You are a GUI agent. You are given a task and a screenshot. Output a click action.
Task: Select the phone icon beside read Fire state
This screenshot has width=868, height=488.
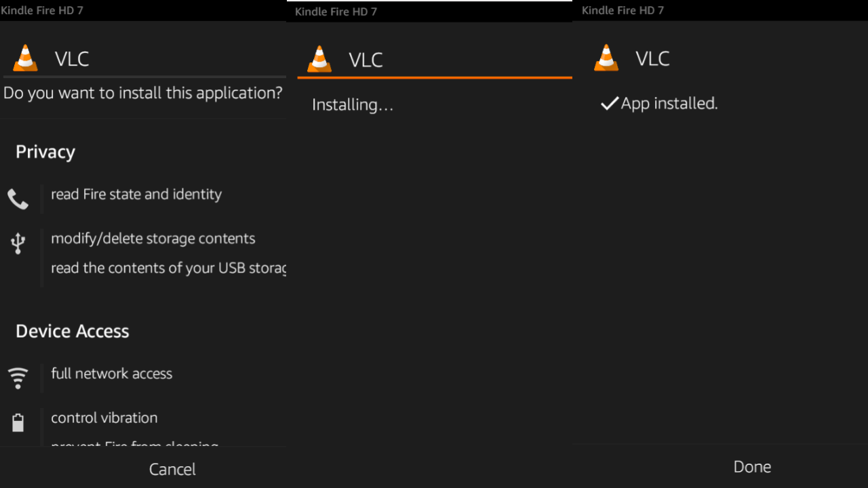18,199
